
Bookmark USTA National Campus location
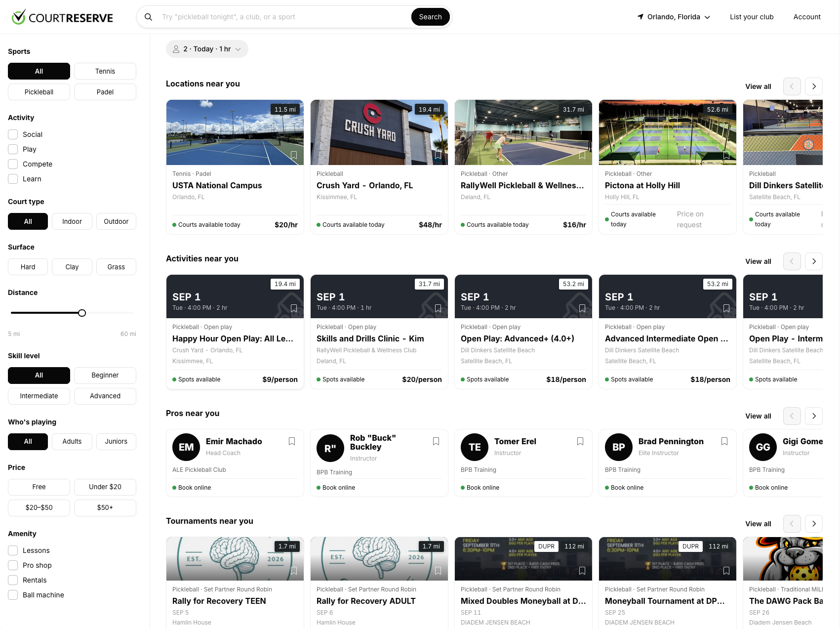click(294, 155)
